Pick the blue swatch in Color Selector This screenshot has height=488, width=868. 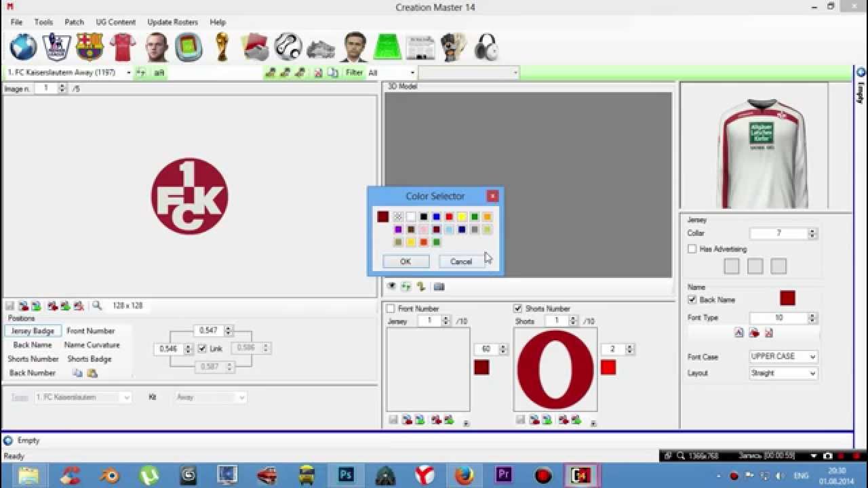point(436,217)
